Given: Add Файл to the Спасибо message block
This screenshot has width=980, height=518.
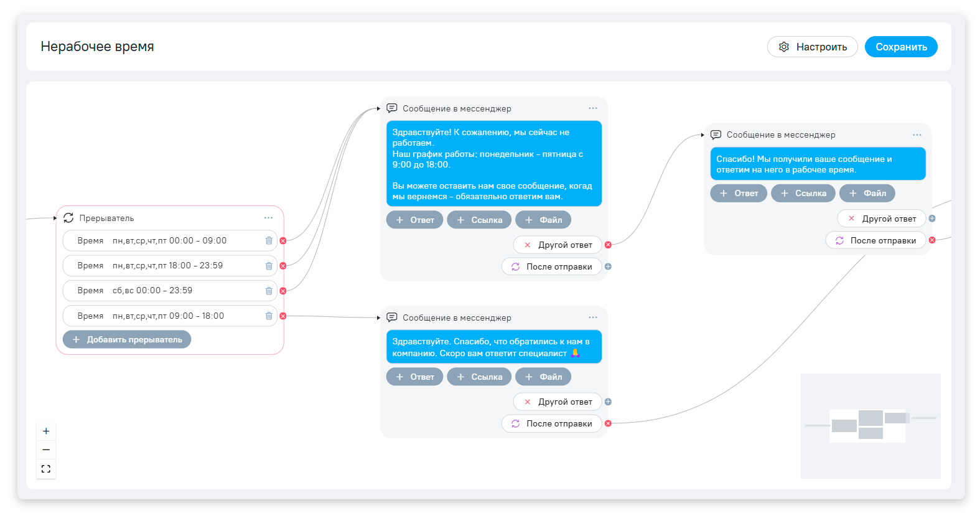Looking at the screenshot, I should click(867, 193).
